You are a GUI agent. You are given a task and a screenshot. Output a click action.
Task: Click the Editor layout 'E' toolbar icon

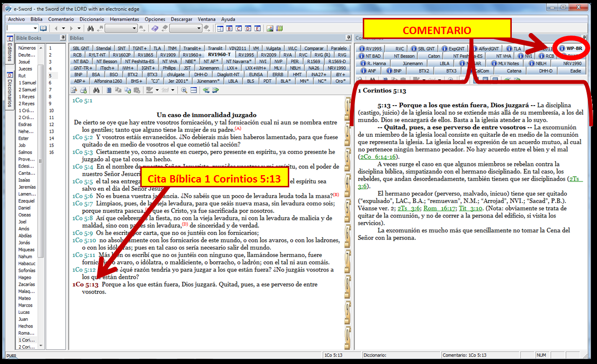pyautogui.click(x=258, y=29)
